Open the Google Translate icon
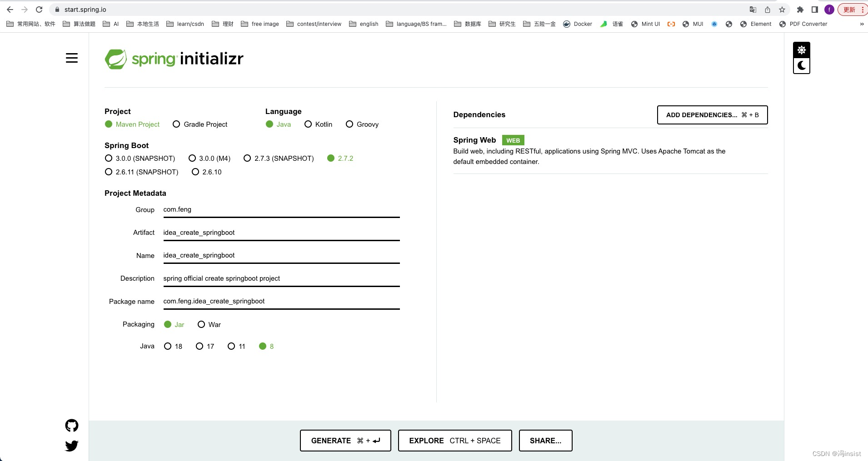This screenshot has width=868, height=461. coord(753,10)
